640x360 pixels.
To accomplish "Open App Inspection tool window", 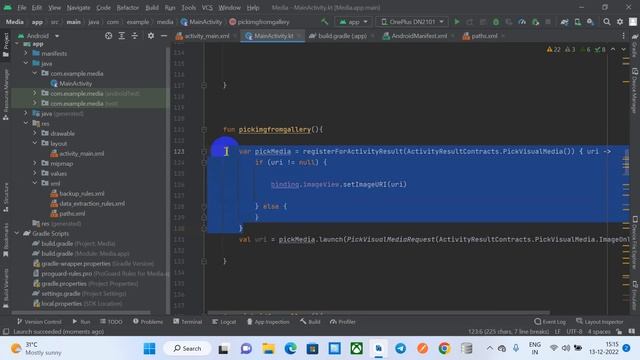I will pyautogui.click(x=268, y=322).
